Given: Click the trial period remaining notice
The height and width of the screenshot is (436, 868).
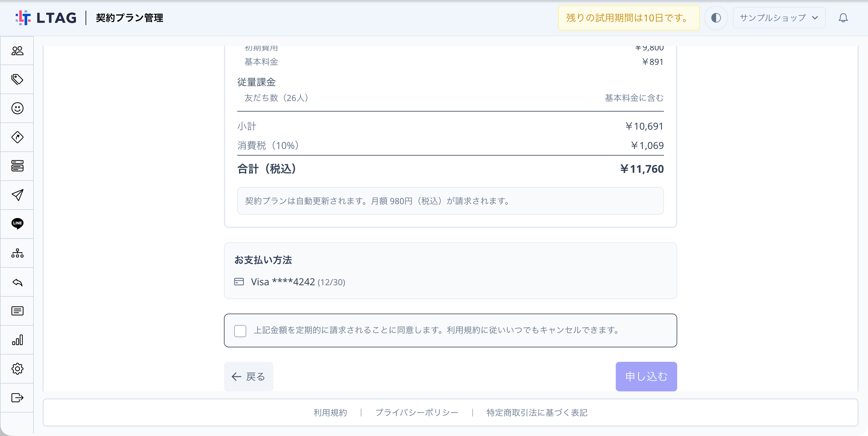Looking at the screenshot, I should coord(629,18).
